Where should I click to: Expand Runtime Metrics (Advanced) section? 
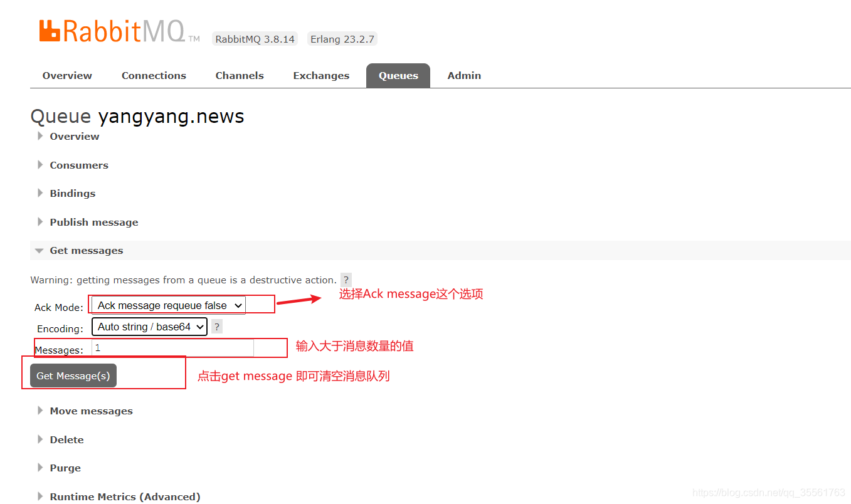[x=125, y=496]
